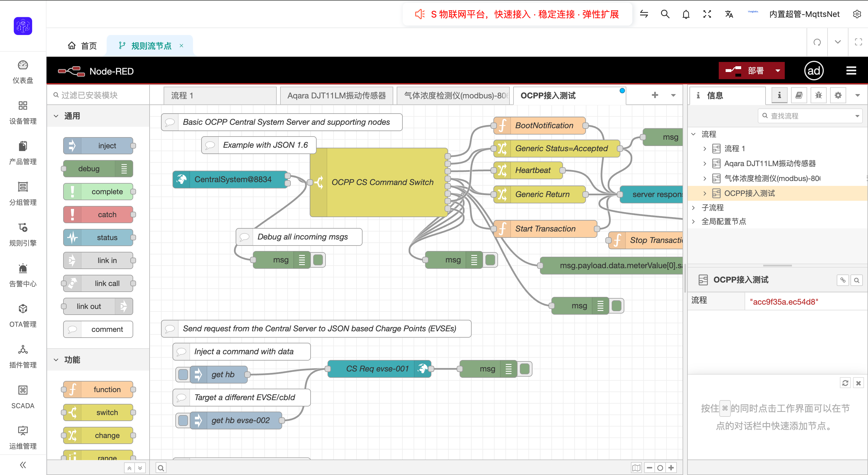Open the info 'i' sidebar tab
This screenshot has height=475, width=868.
[x=779, y=95]
